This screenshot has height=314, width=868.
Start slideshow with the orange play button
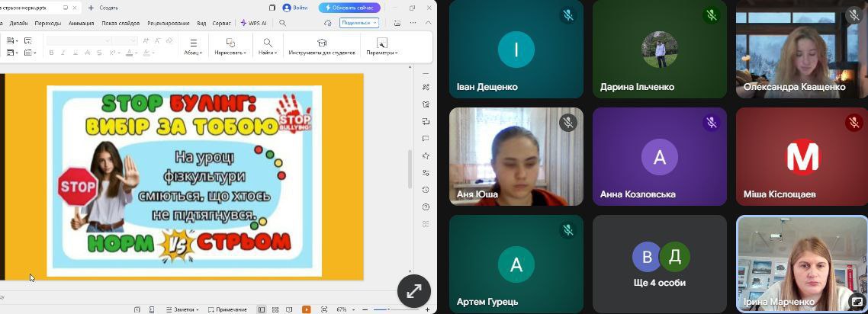point(306,309)
